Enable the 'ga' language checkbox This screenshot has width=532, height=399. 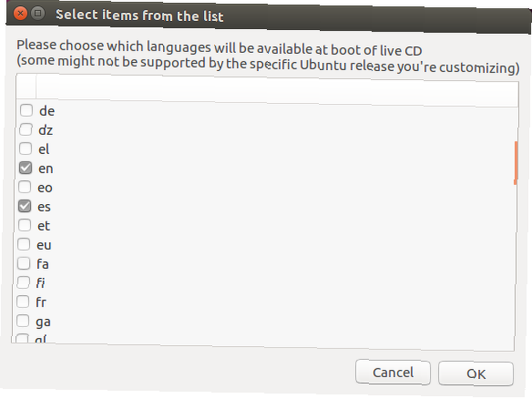click(23, 321)
